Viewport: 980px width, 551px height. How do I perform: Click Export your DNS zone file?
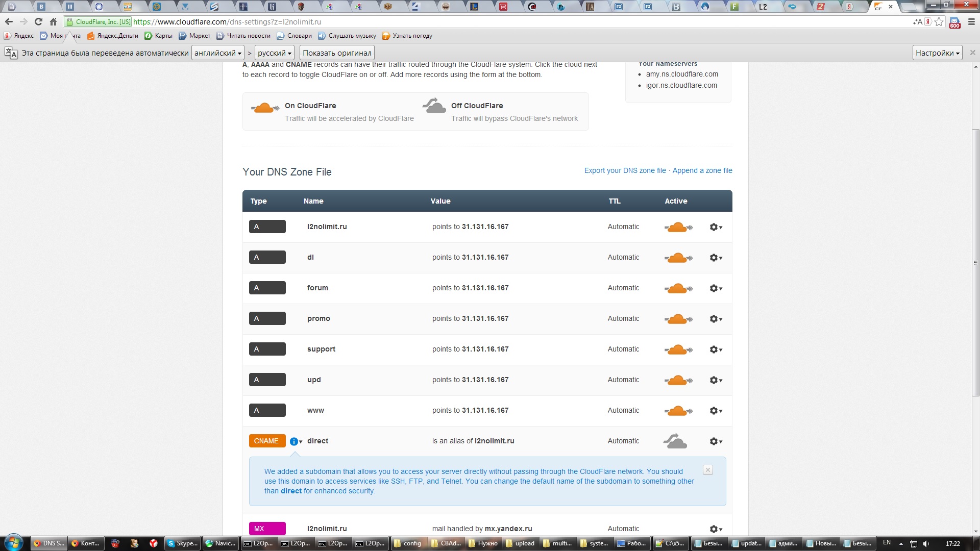(x=625, y=170)
